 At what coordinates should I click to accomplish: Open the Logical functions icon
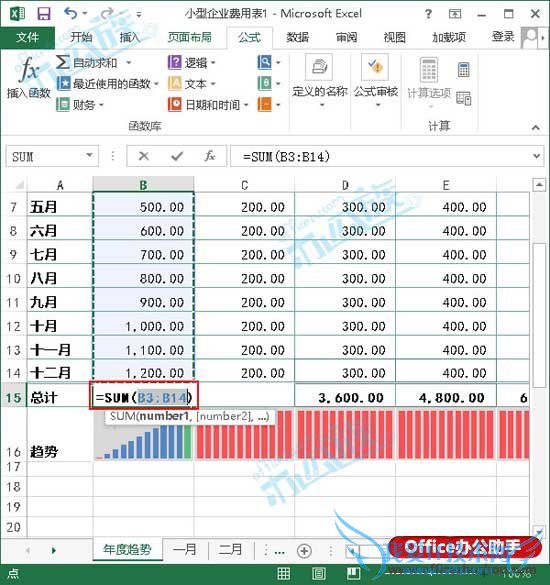tap(174, 62)
